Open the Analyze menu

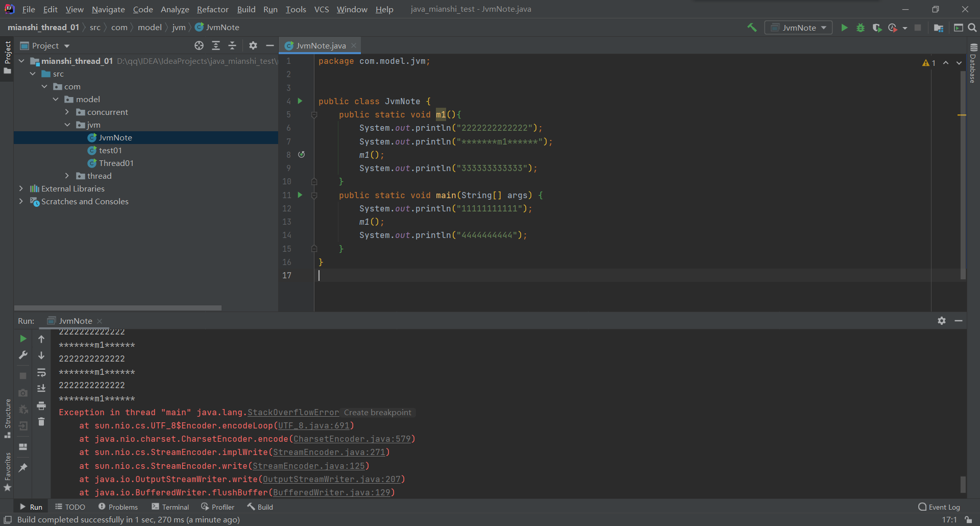pyautogui.click(x=175, y=9)
